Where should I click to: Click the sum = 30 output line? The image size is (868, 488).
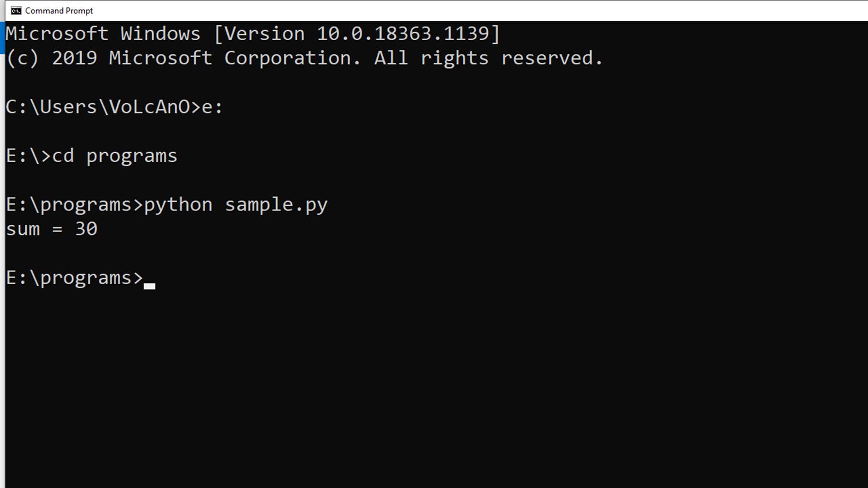51,229
